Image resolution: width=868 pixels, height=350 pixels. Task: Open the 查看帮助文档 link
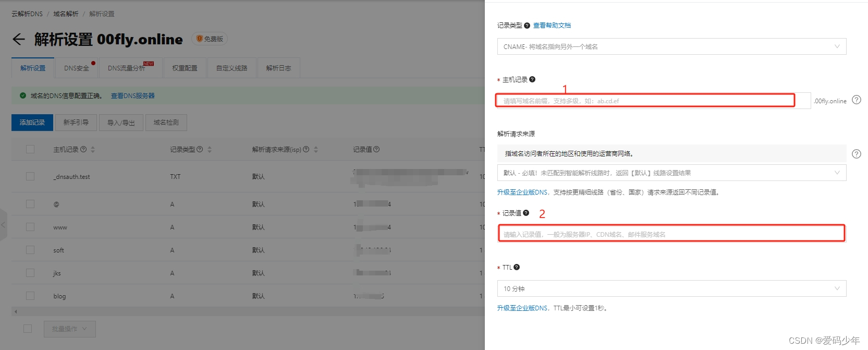click(552, 26)
